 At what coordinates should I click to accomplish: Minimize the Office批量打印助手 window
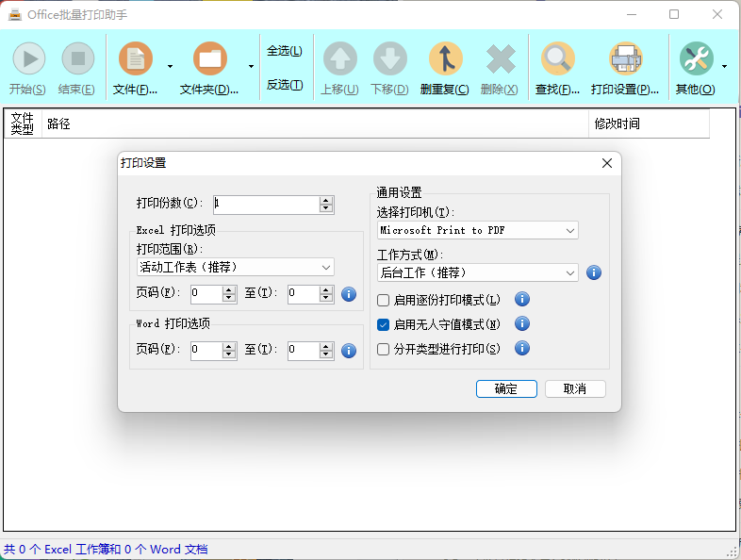click(x=632, y=15)
